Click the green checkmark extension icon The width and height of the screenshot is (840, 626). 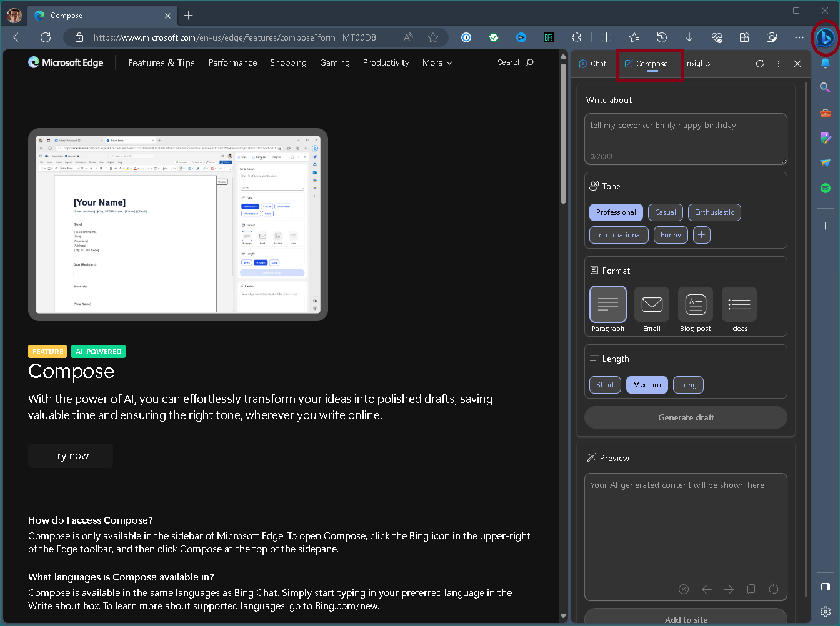[x=494, y=37]
